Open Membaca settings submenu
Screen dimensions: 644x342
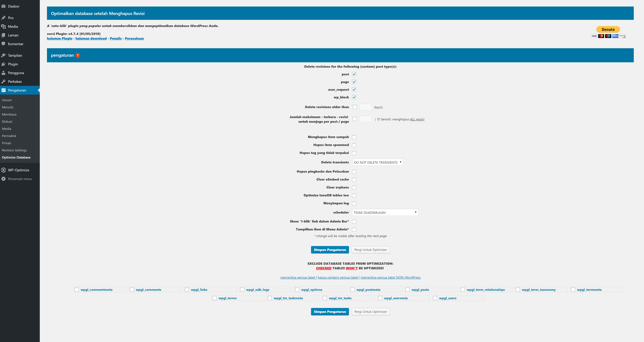(9, 115)
